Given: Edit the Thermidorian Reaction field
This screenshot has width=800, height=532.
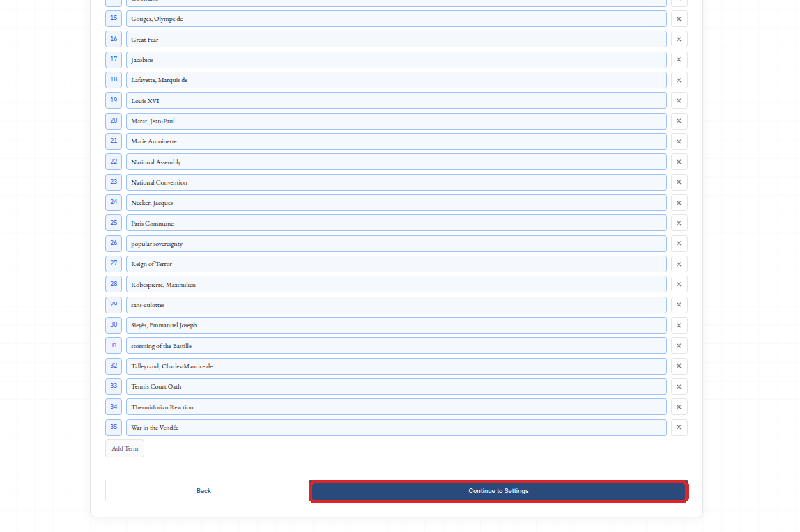Looking at the screenshot, I should (x=397, y=407).
